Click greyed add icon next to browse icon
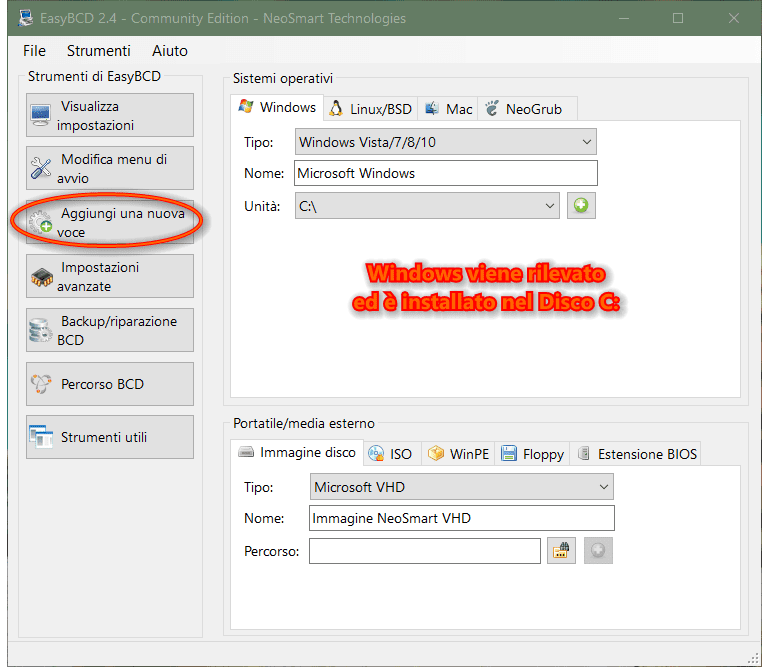The image size is (762, 667). coord(598,550)
